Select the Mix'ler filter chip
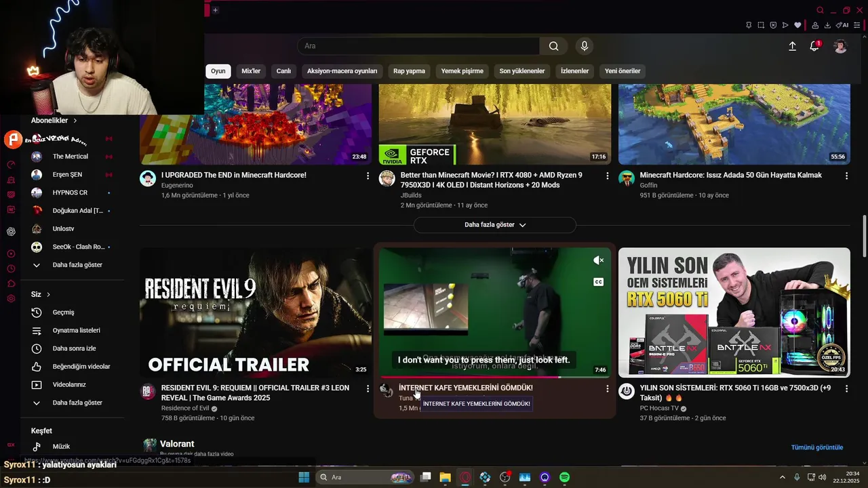The width and height of the screenshot is (868, 488). 251,71
